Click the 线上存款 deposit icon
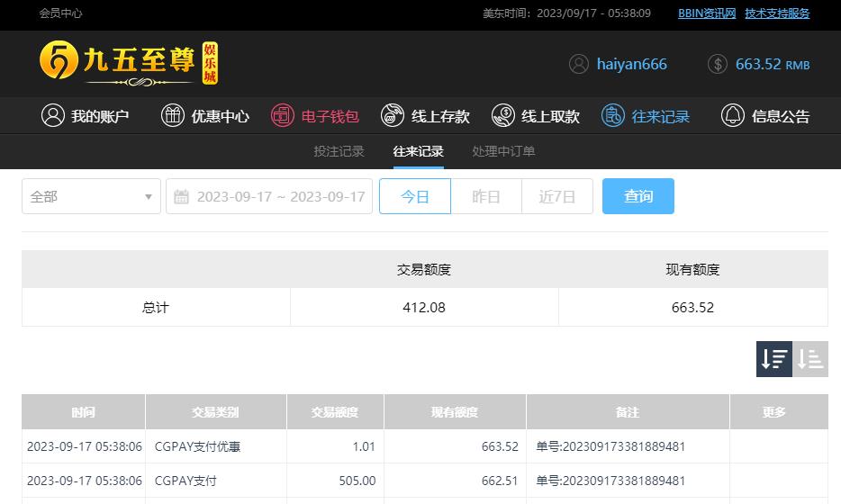 coord(393,115)
